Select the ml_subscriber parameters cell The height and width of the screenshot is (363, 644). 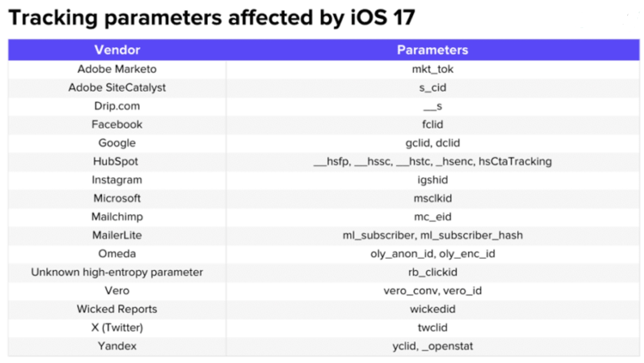pyautogui.click(x=432, y=235)
